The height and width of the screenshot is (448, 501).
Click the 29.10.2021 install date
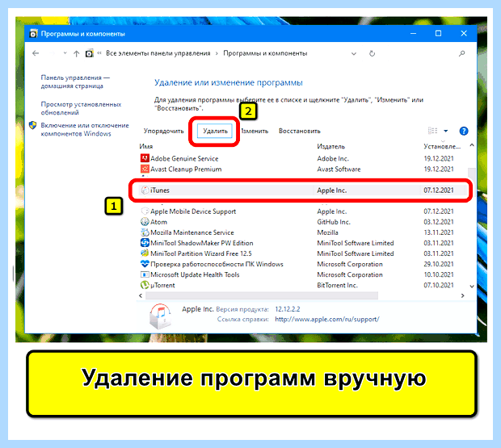pyautogui.click(x=439, y=264)
